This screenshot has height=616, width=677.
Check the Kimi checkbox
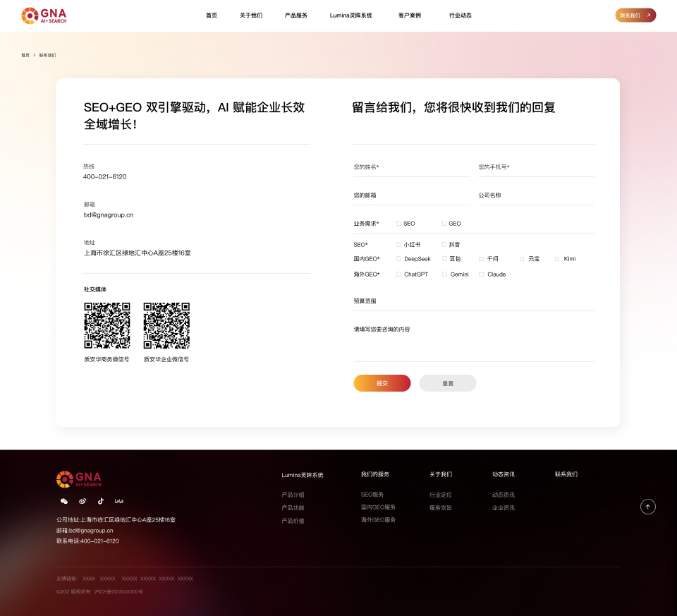click(557, 259)
